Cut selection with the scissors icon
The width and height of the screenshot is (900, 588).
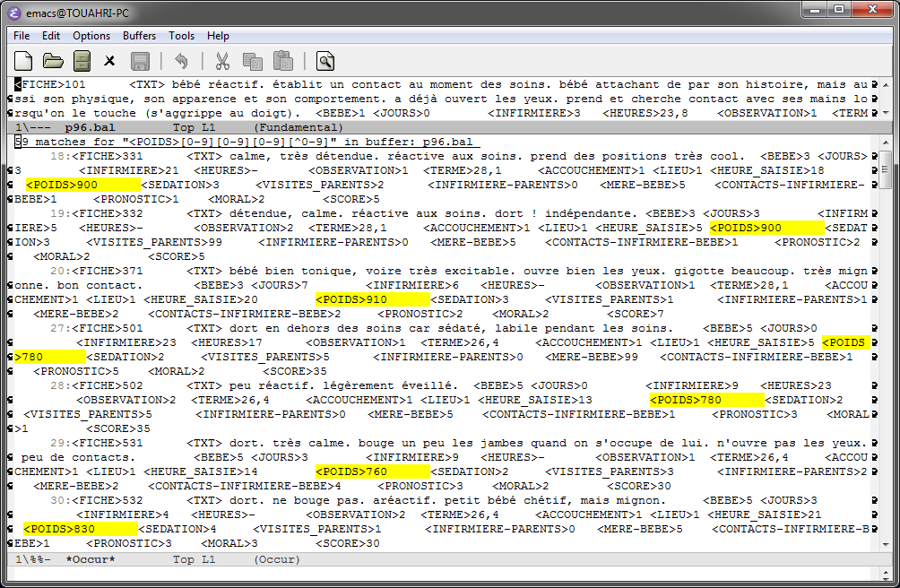click(222, 61)
